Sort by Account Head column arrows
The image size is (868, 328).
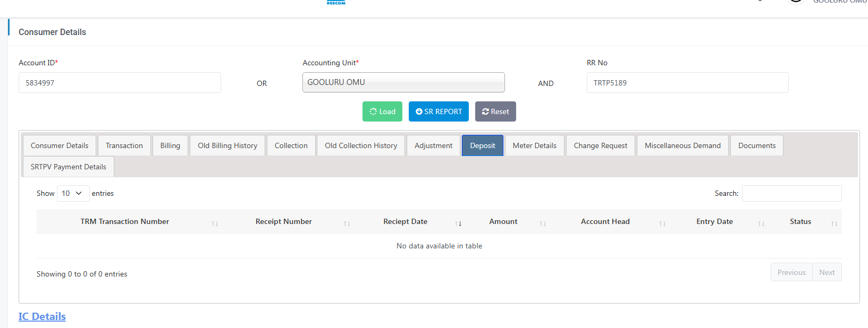coord(662,223)
